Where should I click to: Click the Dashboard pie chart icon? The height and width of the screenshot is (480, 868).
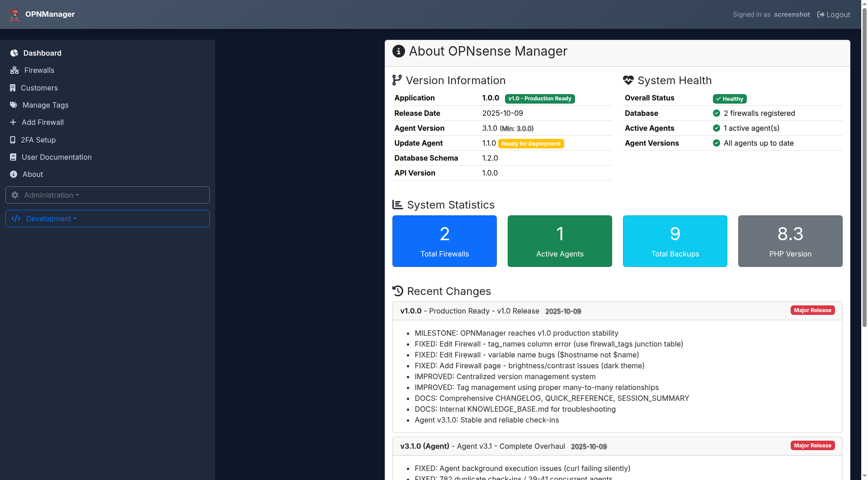[x=14, y=53]
